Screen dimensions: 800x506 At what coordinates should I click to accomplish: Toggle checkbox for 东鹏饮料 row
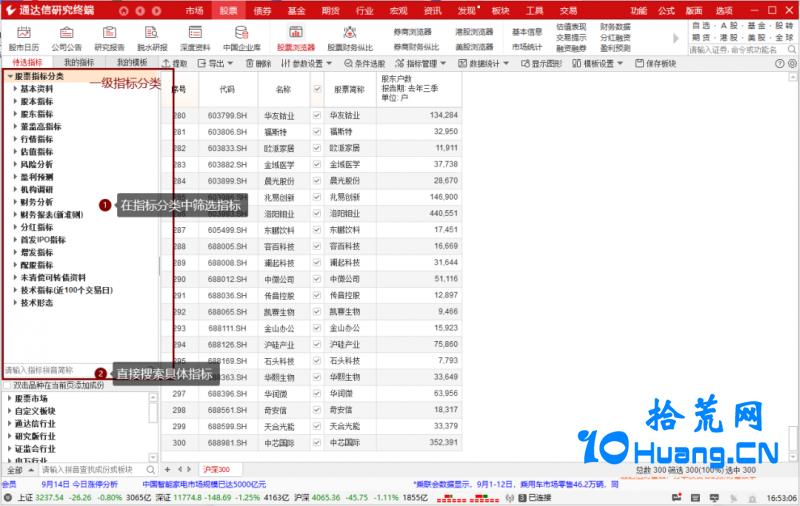[x=317, y=230]
